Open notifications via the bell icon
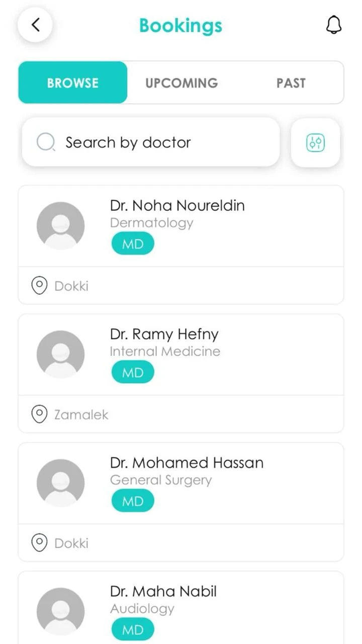 click(x=334, y=25)
